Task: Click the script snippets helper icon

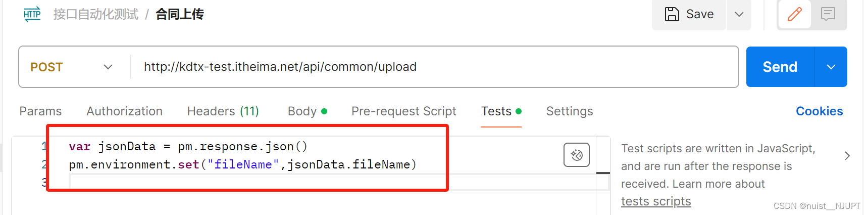Action: pos(577,155)
